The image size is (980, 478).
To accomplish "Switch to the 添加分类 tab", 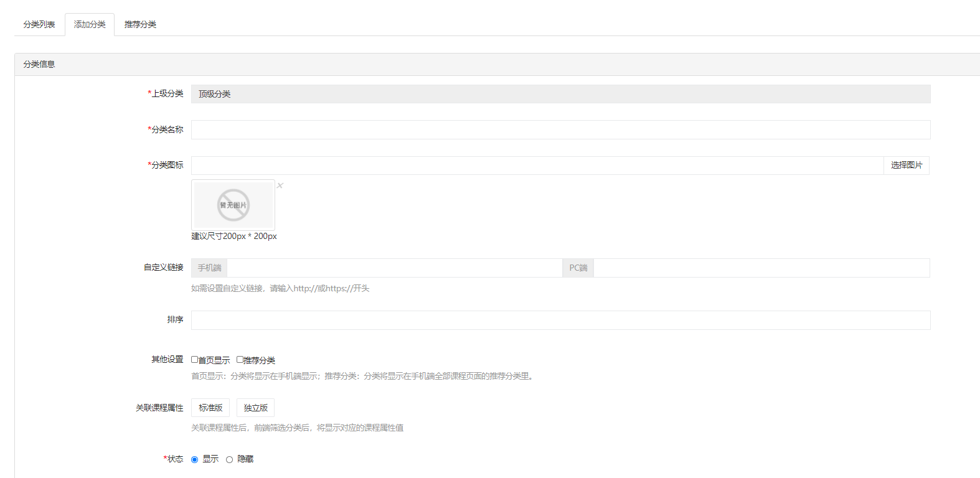I will coord(90,24).
